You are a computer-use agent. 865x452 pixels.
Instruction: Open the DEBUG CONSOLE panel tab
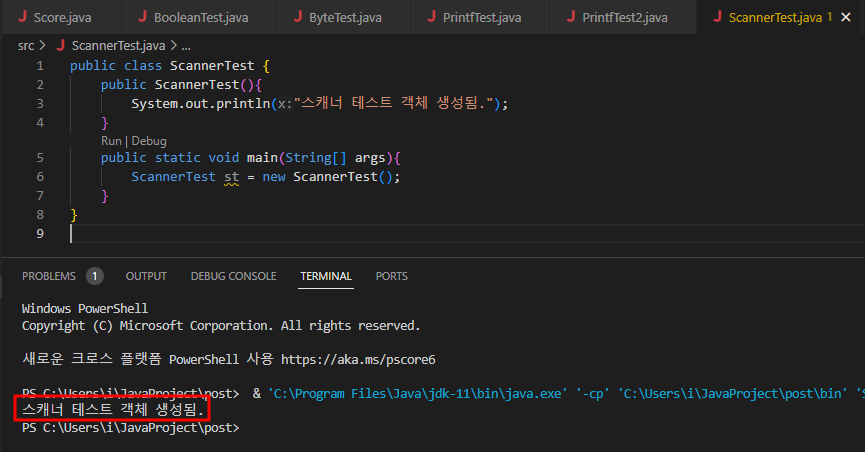(233, 276)
